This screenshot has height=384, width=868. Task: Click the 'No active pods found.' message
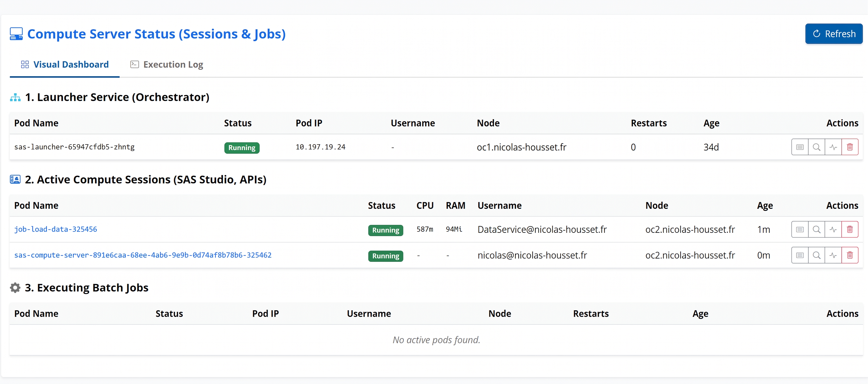(436, 340)
